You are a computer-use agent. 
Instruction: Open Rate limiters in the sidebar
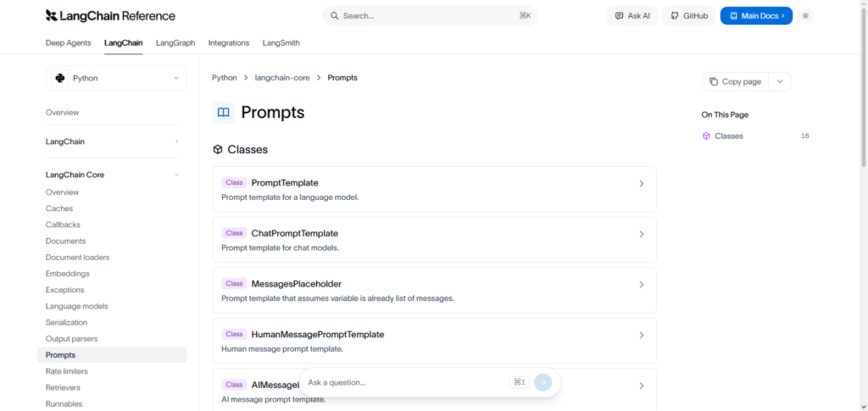pos(67,371)
